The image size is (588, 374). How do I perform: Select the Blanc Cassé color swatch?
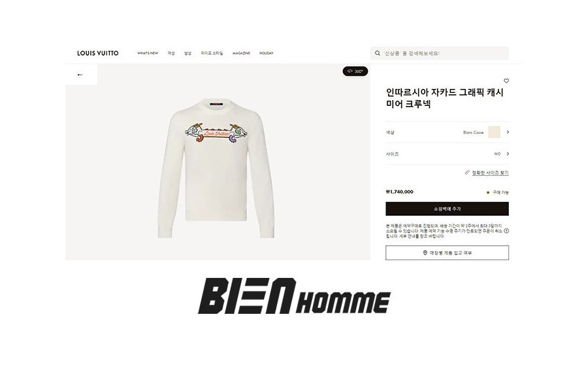(495, 132)
